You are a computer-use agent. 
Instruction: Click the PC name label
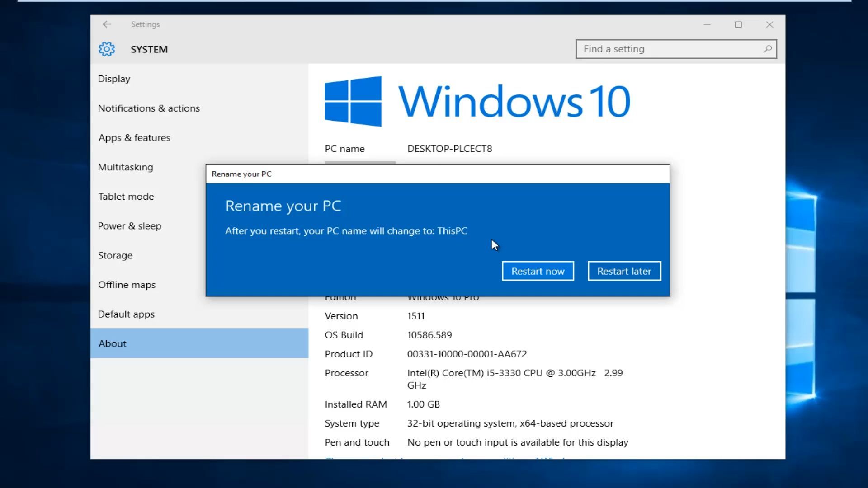[344, 149]
